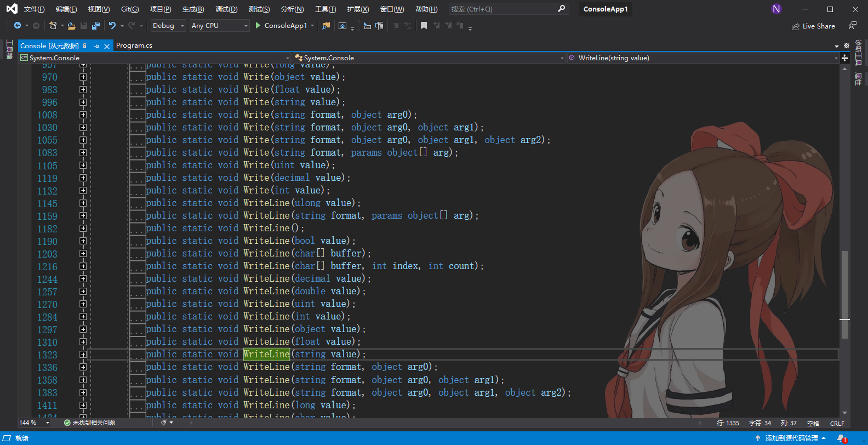Click the Clear Bookmarks icon
Screen dimensions: 868x445
pyautogui.click(x=460, y=26)
